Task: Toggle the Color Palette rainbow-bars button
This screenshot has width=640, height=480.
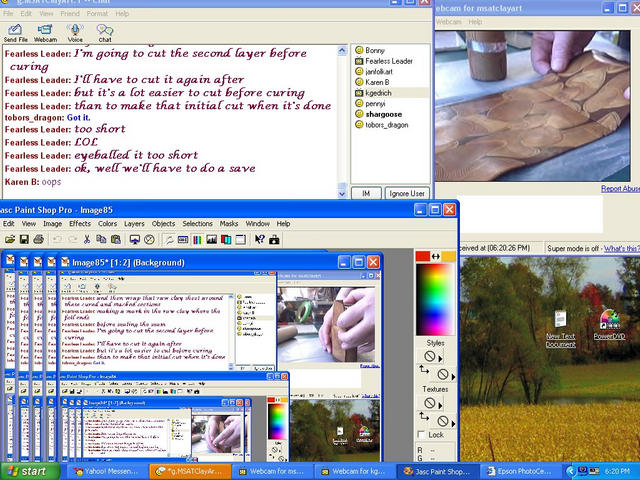Action: click(197, 240)
